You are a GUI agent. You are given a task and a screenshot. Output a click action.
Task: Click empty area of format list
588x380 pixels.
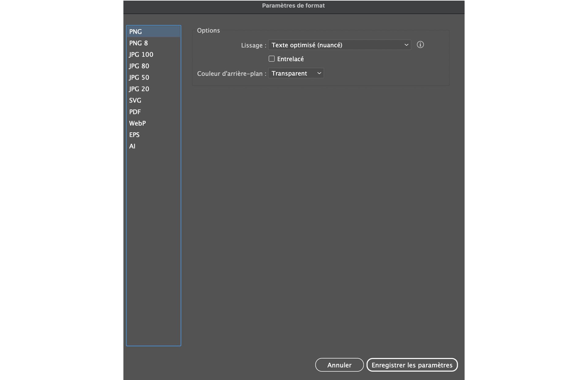[153, 245]
